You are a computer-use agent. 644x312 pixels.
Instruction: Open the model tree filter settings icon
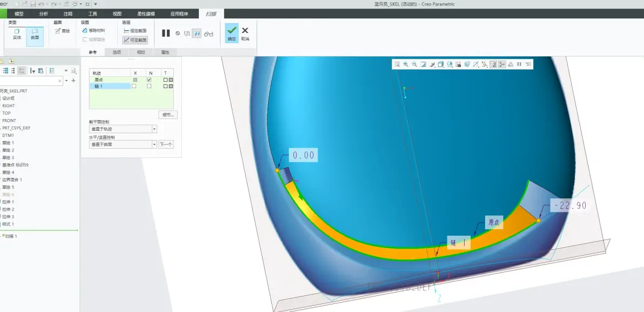pyautogui.click(x=32, y=71)
